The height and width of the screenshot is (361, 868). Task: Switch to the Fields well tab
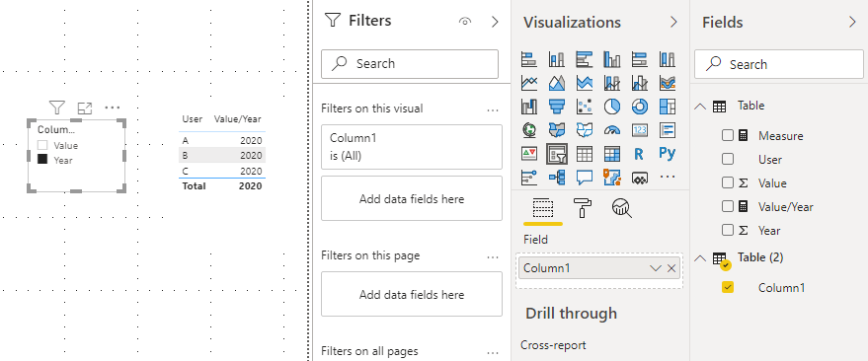543,208
